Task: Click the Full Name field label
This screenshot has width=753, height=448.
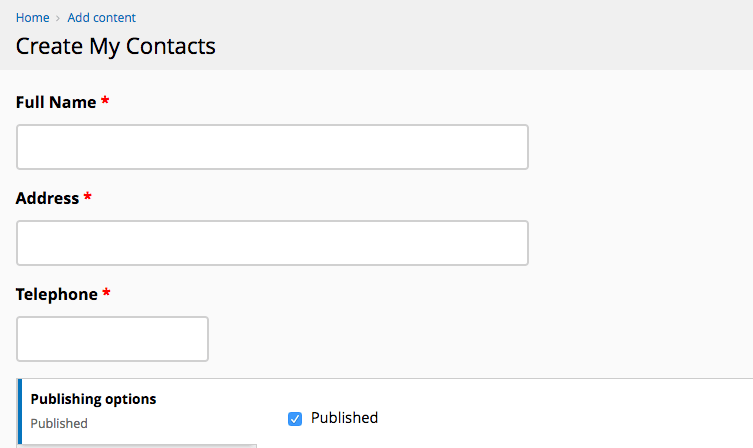Action: coord(56,102)
